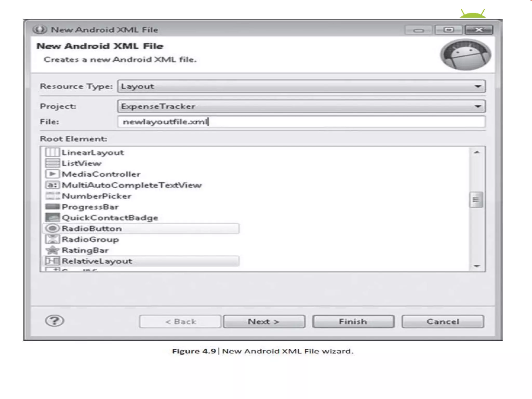
Task: Open the Resource Type dropdown
Action: coord(477,87)
